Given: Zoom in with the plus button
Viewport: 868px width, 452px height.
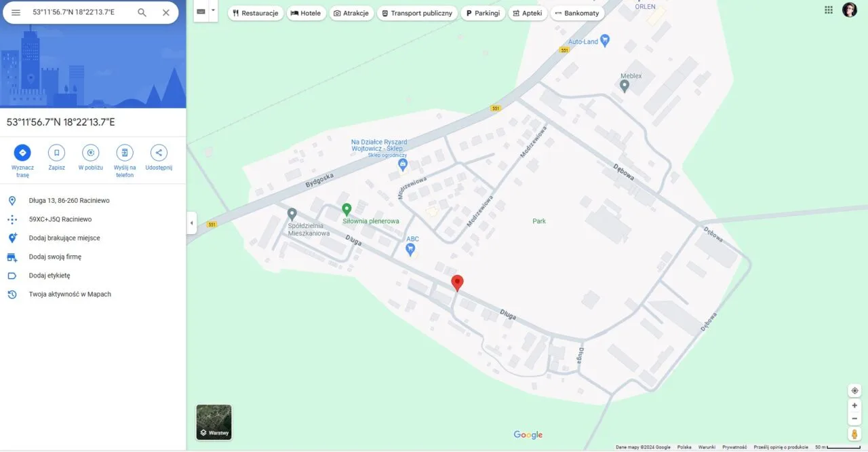Looking at the screenshot, I should point(854,406).
